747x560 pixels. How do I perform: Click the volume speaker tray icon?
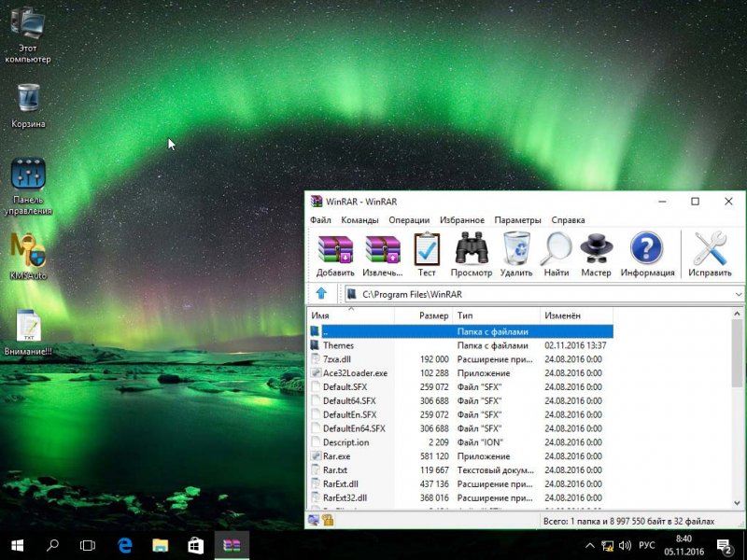pyautogui.click(x=625, y=546)
